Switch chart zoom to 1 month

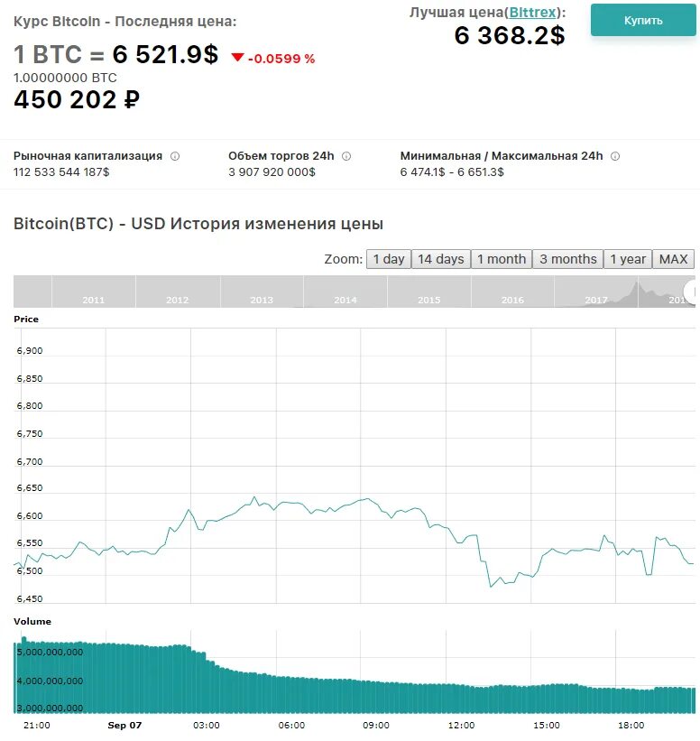pos(501,259)
